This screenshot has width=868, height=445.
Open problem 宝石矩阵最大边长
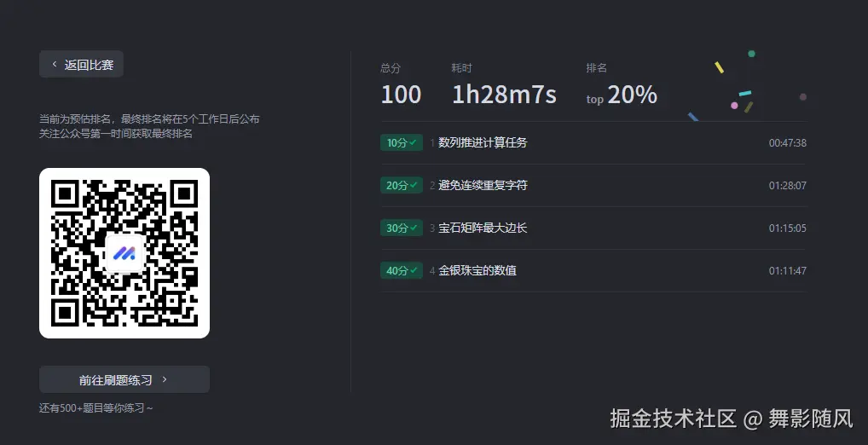(483, 228)
